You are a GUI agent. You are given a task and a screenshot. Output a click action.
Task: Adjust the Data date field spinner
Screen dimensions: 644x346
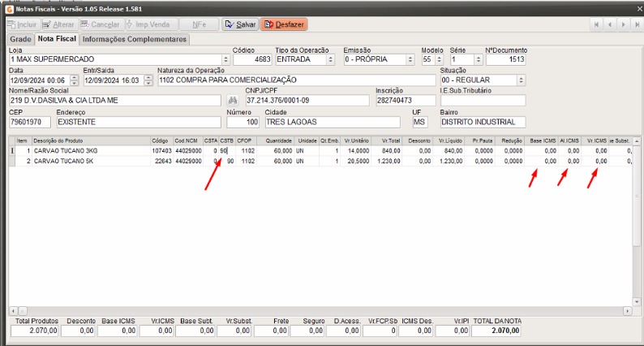coord(75,80)
